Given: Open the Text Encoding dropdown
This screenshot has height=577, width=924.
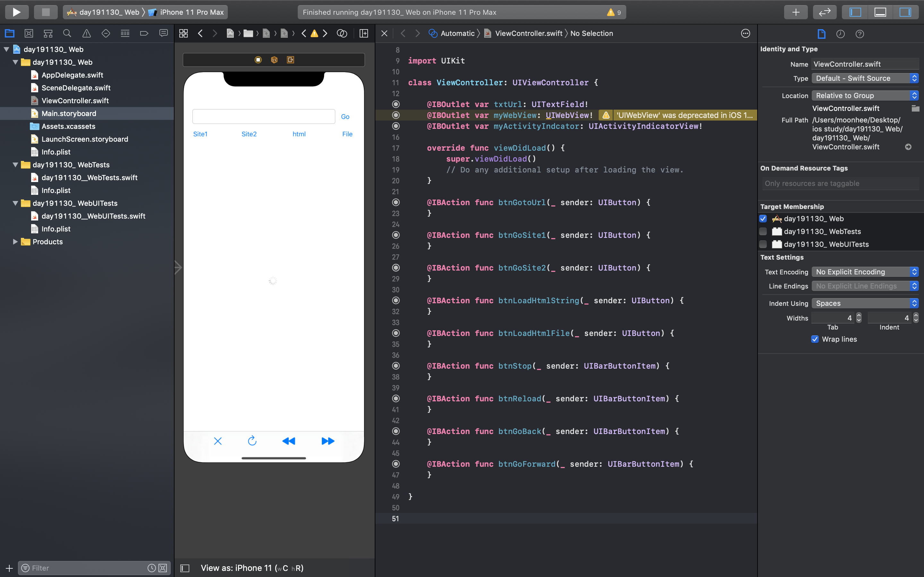Looking at the screenshot, I should point(865,272).
